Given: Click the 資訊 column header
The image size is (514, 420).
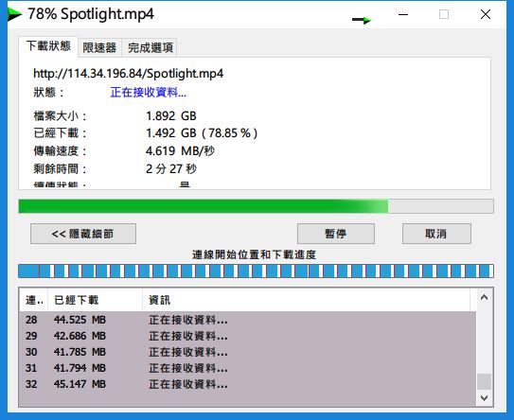Looking at the screenshot, I should click(x=306, y=300).
